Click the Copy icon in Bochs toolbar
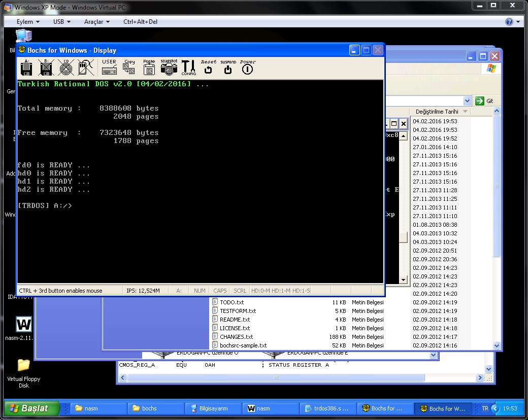 (x=129, y=67)
